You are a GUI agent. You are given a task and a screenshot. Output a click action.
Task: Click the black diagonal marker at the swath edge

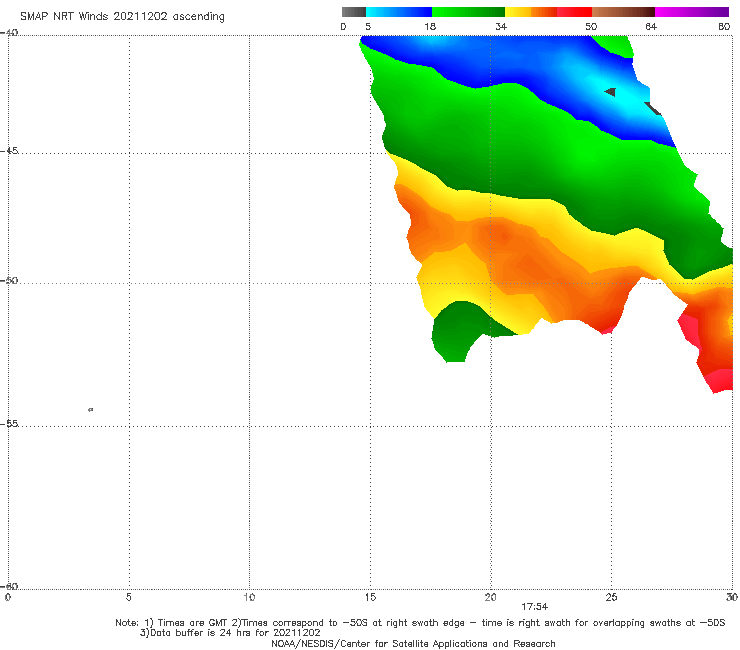pyautogui.click(x=653, y=109)
